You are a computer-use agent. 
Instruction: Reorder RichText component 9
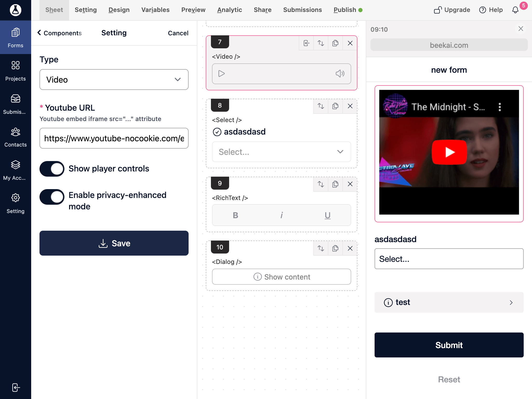[x=321, y=184]
